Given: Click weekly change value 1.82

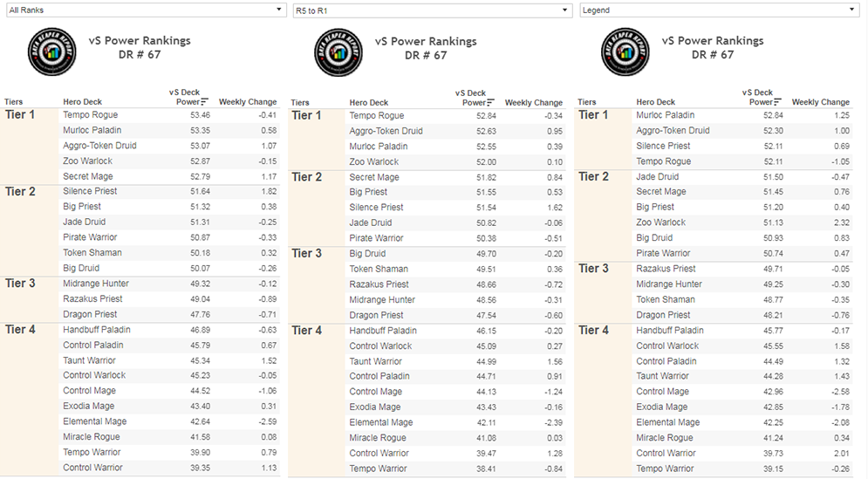Looking at the screenshot, I should point(269,191).
